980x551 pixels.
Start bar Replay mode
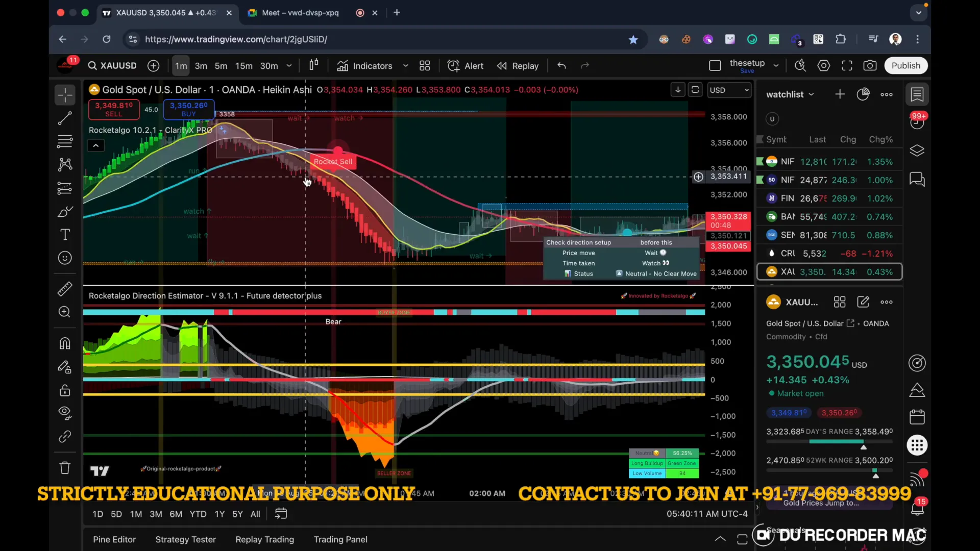pyautogui.click(x=518, y=66)
